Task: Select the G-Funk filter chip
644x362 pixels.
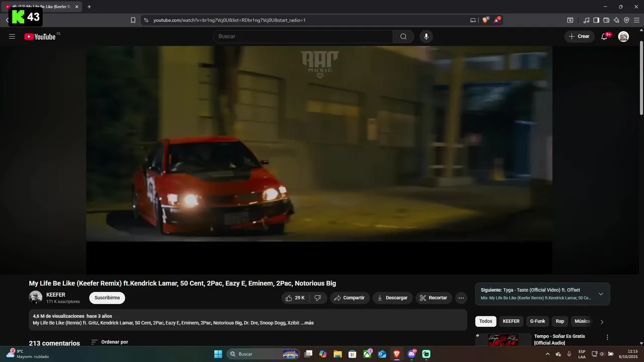Action: [x=537, y=321]
